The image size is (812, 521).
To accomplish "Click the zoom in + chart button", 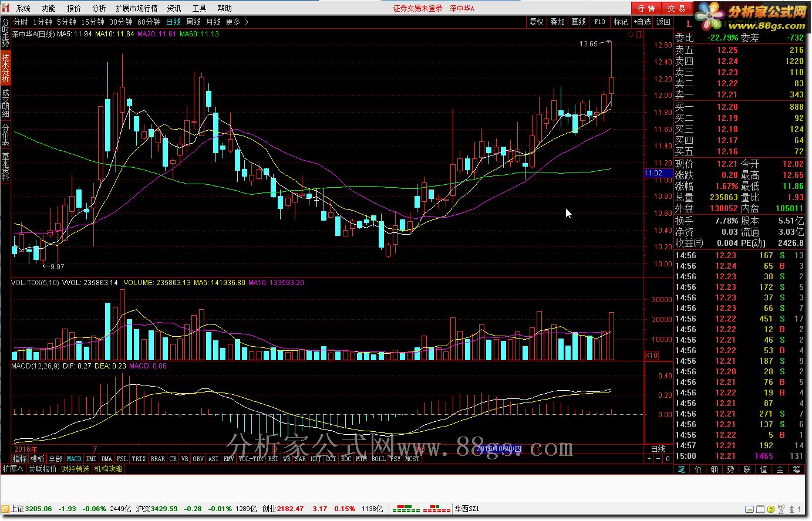I will 649,459.
